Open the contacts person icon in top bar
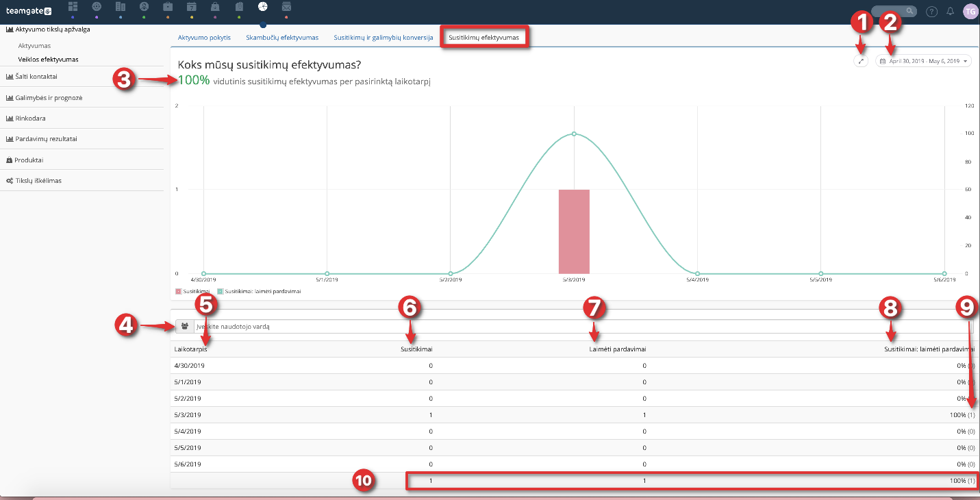The image size is (980, 500). (144, 6)
